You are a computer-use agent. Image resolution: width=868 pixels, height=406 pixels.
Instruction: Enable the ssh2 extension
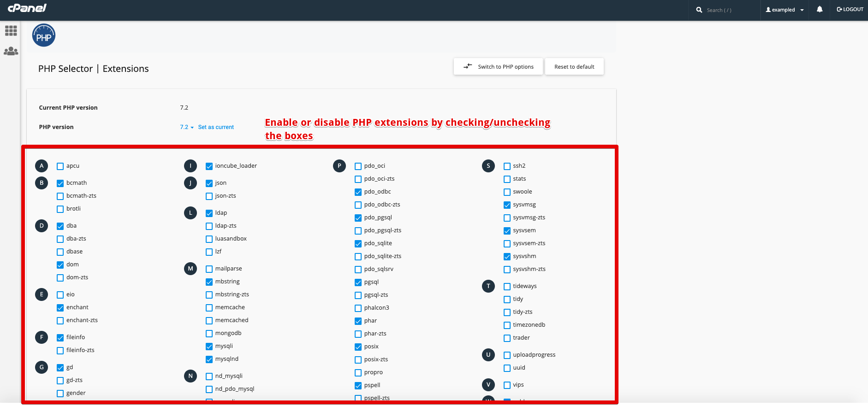click(507, 166)
